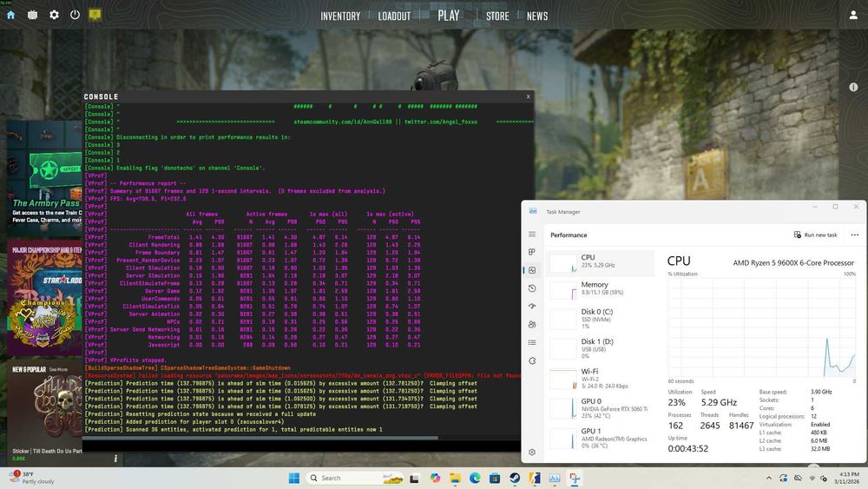Select GPU 0 NVIDIA GeForce entry
This screenshot has height=489, width=868.
(602, 407)
